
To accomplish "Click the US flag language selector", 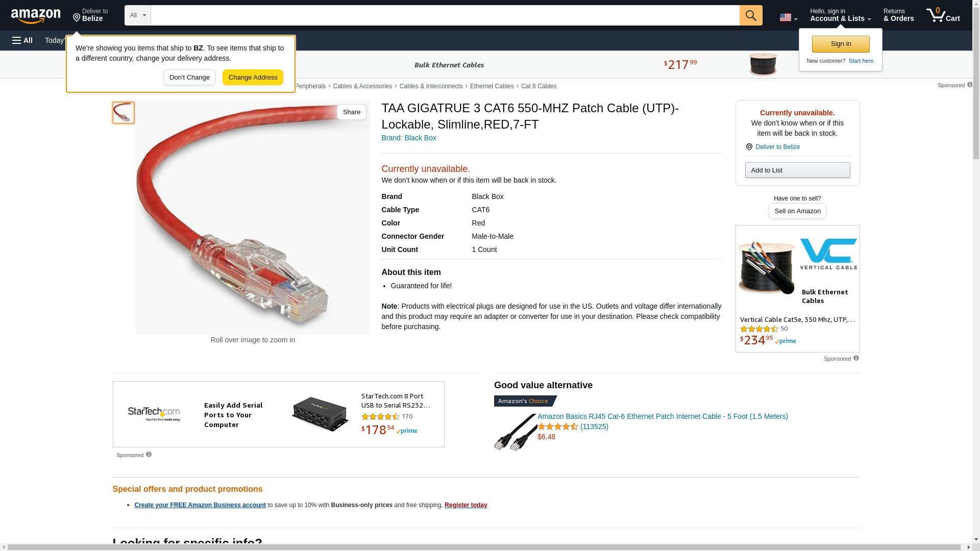I will point(788,17).
